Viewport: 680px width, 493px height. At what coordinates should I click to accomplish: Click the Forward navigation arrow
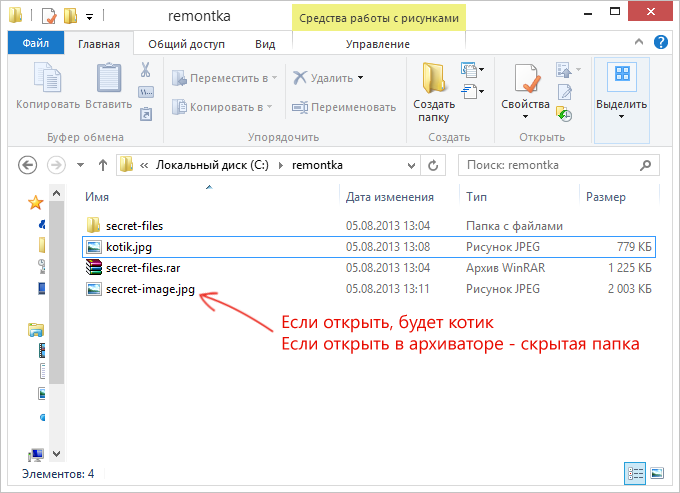tap(56, 165)
